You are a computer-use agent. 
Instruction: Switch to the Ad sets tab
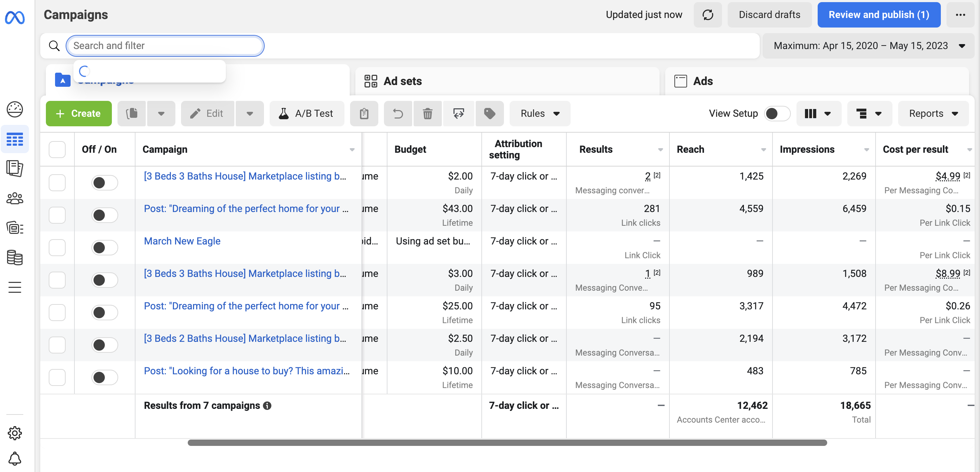pos(403,81)
